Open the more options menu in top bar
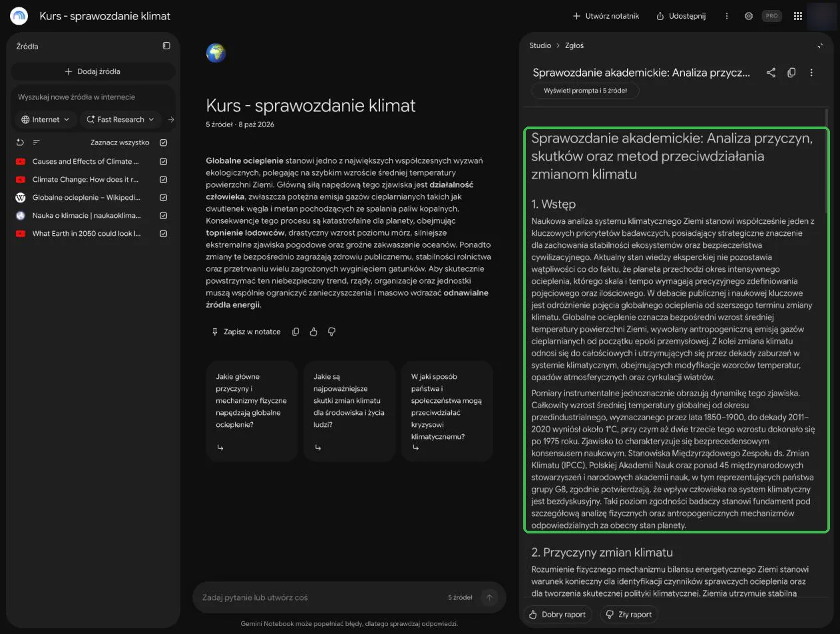The height and width of the screenshot is (634, 840). [x=727, y=16]
